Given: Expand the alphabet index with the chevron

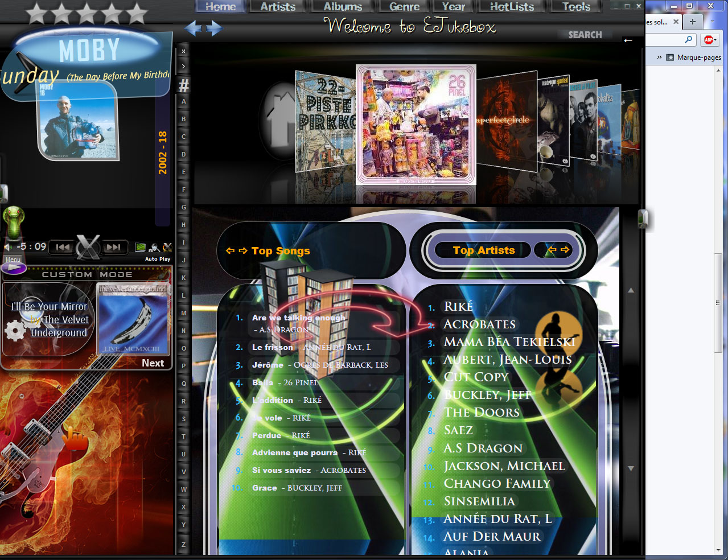Looking at the screenshot, I should tap(183, 67).
